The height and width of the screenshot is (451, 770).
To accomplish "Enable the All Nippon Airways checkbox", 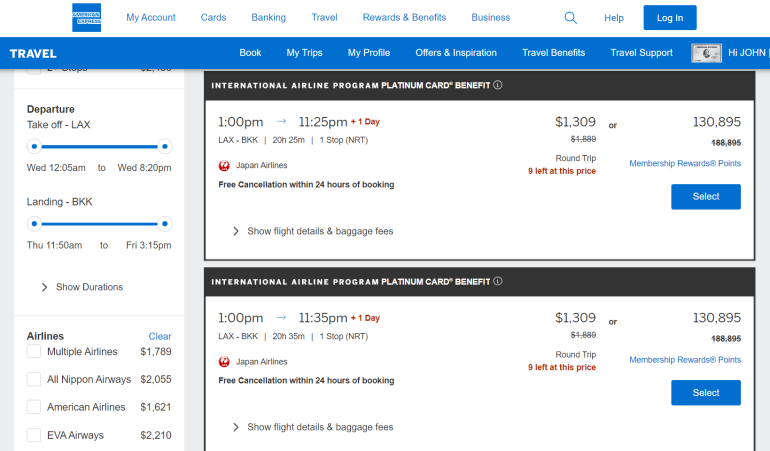I will pyautogui.click(x=34, y=380).
